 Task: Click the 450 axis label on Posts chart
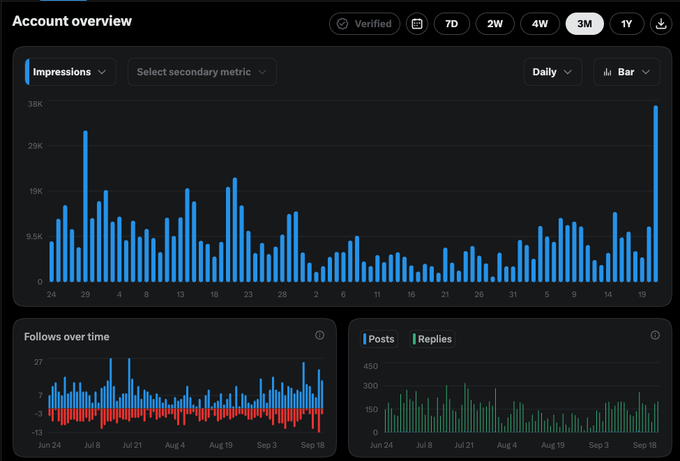pos(371,366)
